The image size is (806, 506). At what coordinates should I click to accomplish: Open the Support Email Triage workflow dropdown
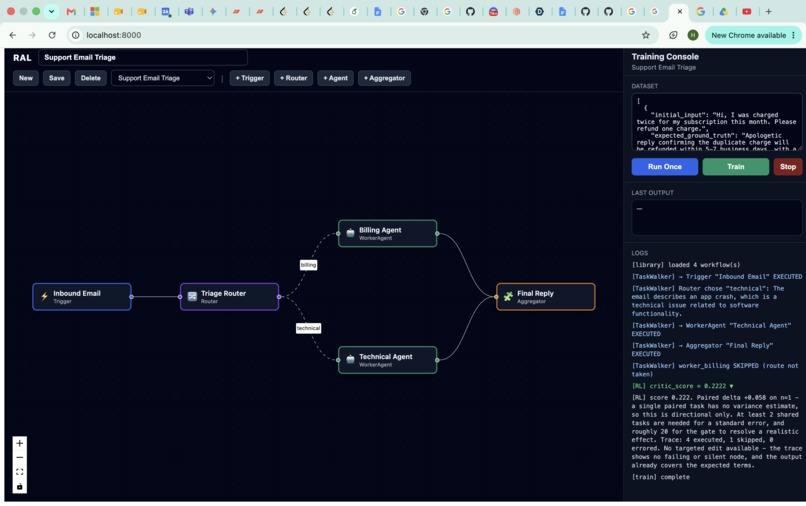(x=162, y=78)
